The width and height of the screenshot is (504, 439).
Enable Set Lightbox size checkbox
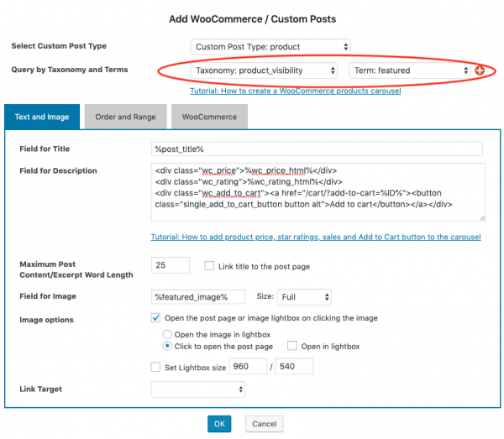[155, 366]
